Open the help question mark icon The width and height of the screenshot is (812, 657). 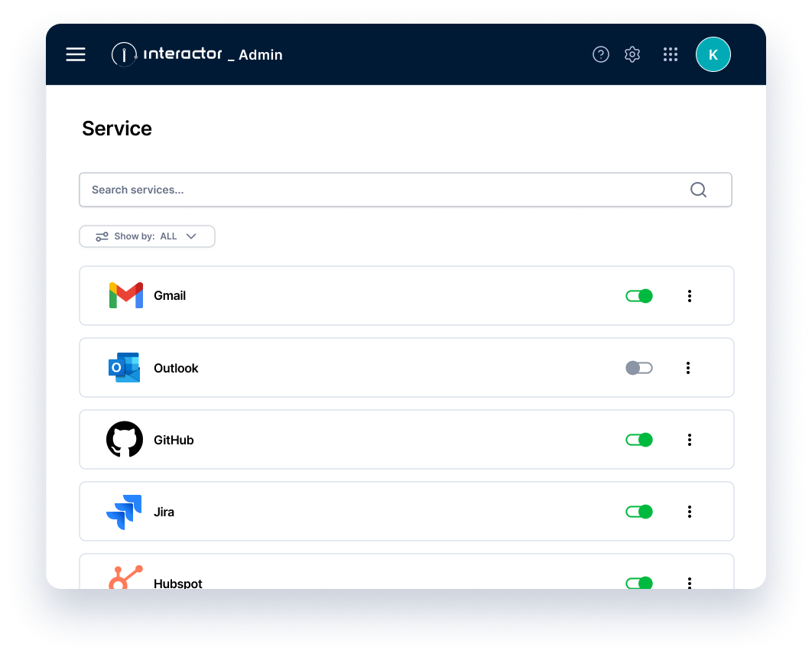601,54
